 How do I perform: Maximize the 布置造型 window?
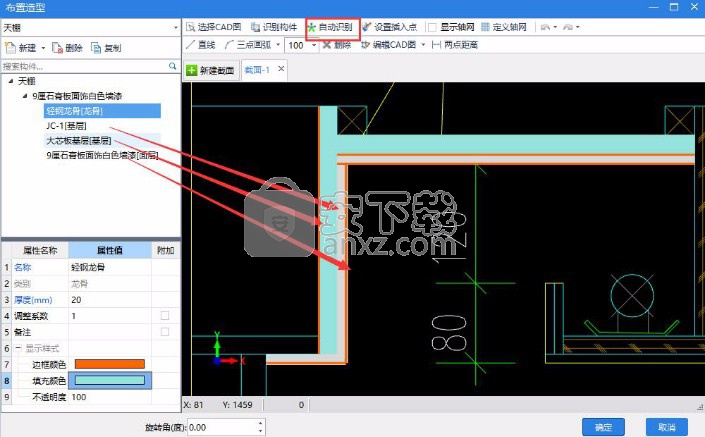pos(674,7)
